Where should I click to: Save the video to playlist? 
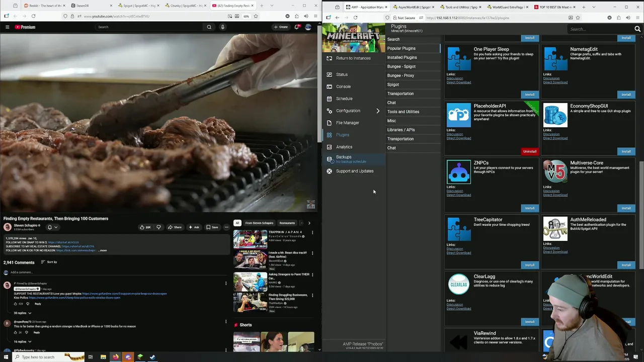[212, 227]
